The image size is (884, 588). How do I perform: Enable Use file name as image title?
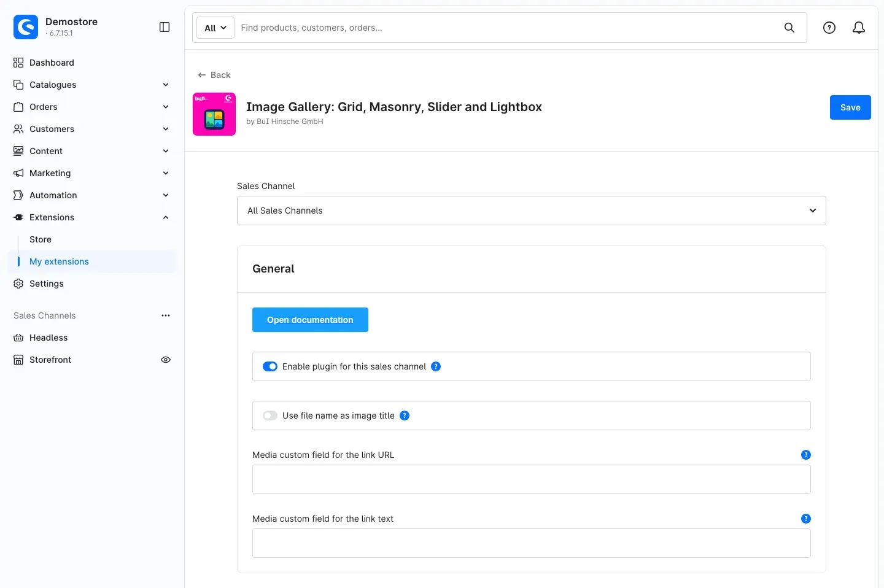pyautogui.click(x=270, y=416)
